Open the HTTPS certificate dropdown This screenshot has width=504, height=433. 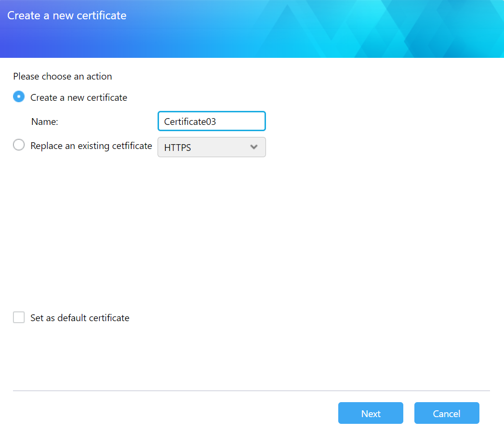[212, 147]
